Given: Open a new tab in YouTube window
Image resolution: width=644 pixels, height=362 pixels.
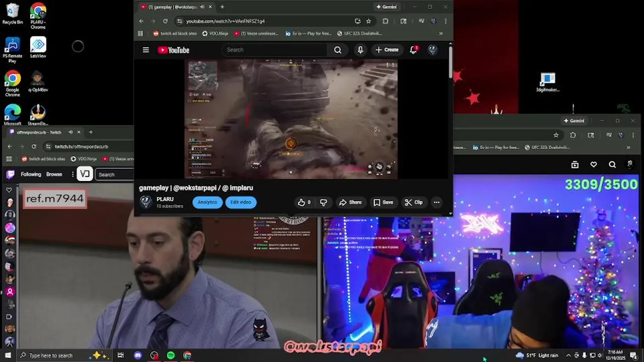Looking at the screenshot, I should click(x=222, y=7).
